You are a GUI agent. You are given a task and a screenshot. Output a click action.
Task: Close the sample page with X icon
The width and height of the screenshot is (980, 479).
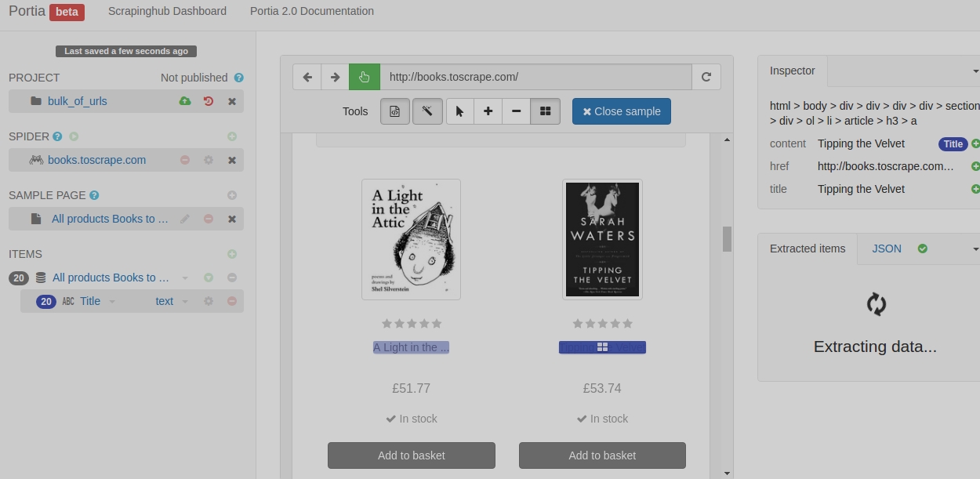232,219
